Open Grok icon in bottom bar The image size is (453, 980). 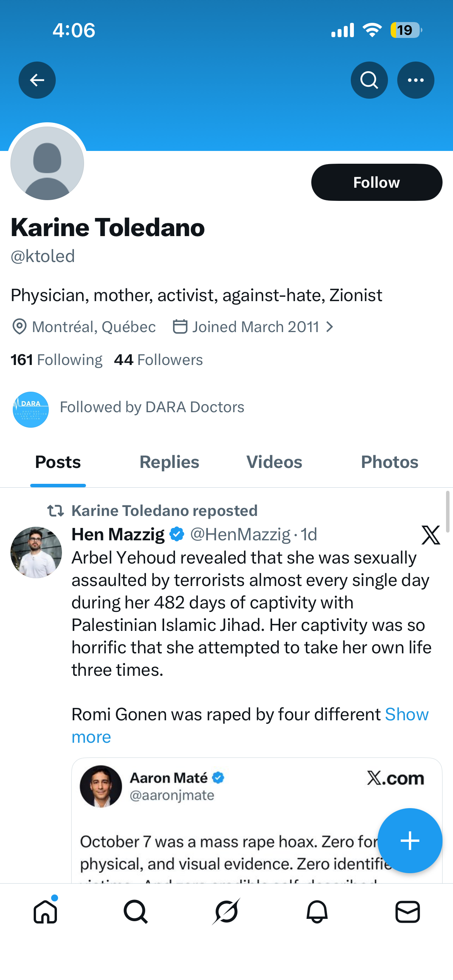click(x=226, y=911)
